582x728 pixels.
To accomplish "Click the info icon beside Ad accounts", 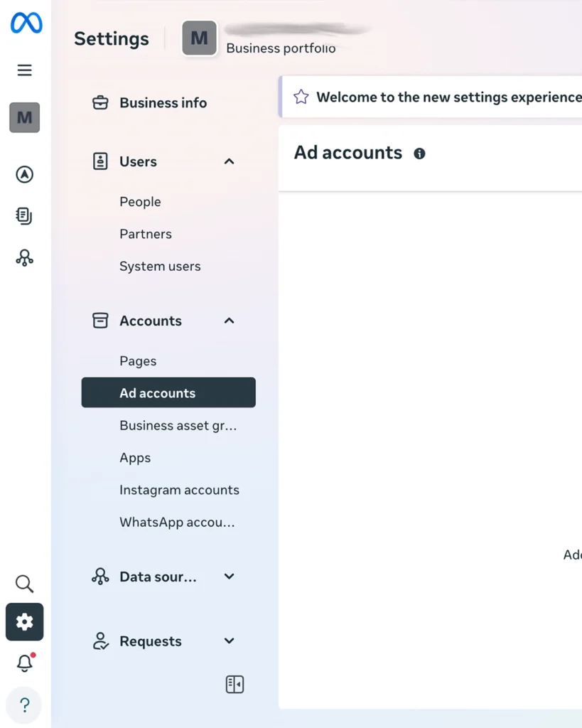I will [419, 154].
